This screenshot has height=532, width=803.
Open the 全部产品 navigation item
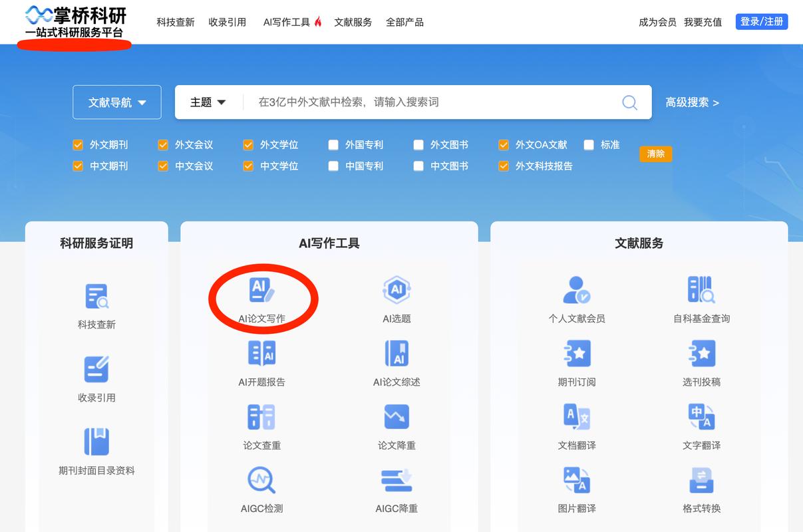coord(405,22)
